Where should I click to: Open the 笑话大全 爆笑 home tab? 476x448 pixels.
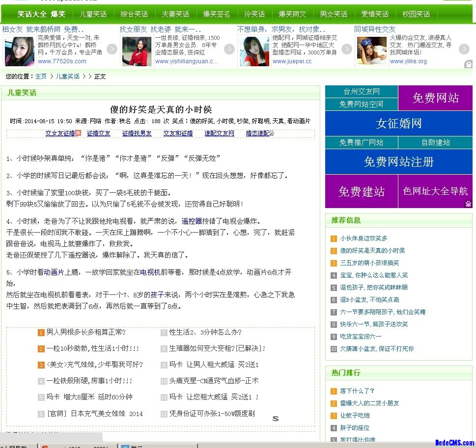coord(41,14)
